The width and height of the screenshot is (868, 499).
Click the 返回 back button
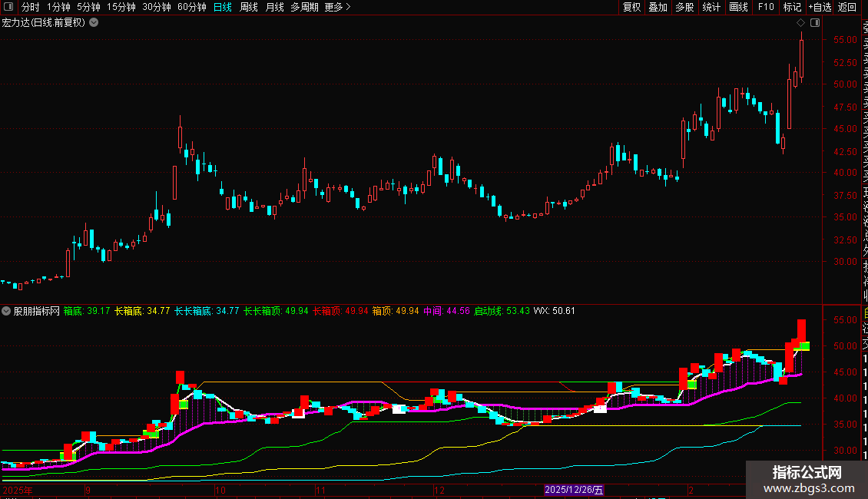click(847, 7)
